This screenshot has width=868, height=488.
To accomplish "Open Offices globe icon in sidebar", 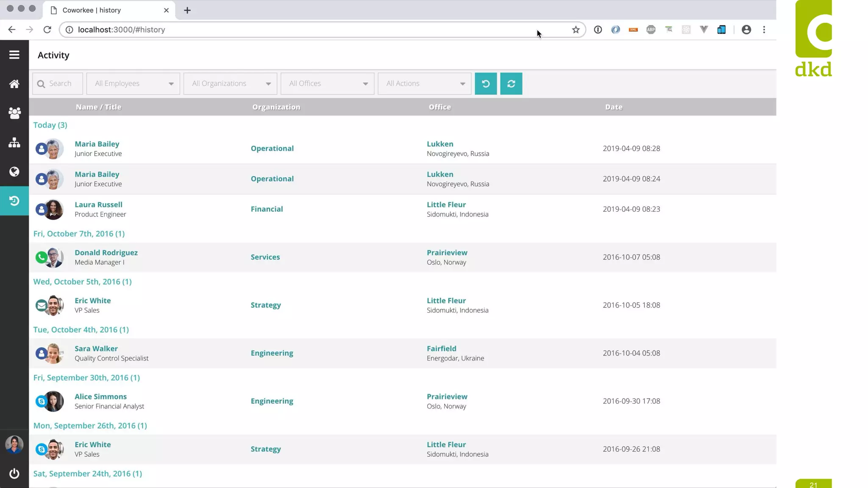I will [x=14, y=172].
